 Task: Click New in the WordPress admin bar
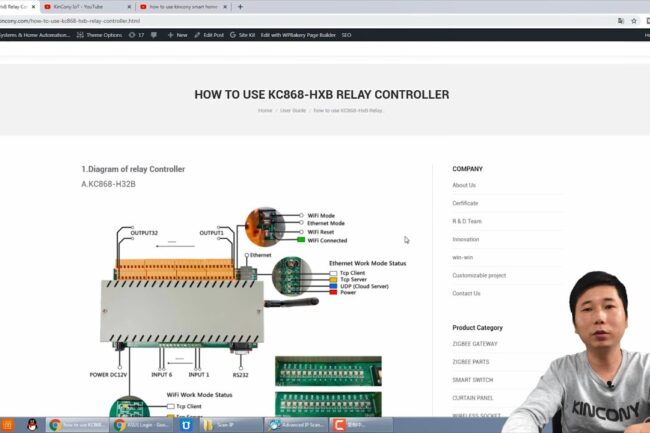pos(177,35)
